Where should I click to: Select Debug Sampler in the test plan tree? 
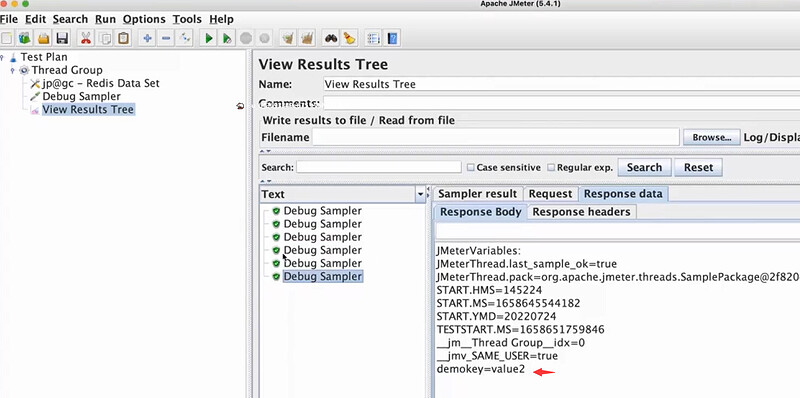[x=82, y=96]
